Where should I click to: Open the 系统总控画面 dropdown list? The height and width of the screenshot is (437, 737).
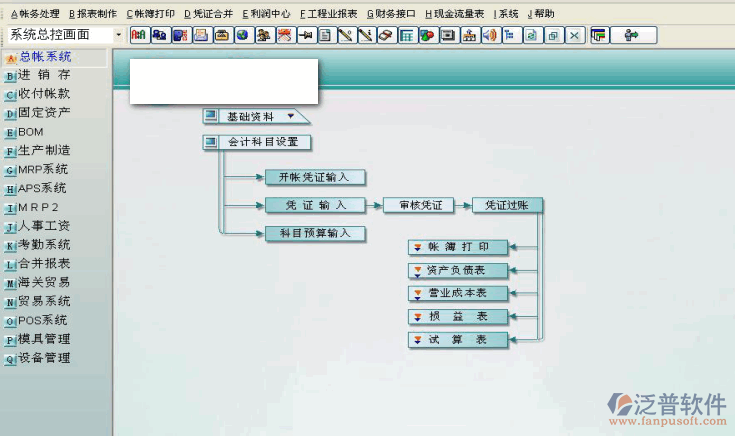(119, 35)
